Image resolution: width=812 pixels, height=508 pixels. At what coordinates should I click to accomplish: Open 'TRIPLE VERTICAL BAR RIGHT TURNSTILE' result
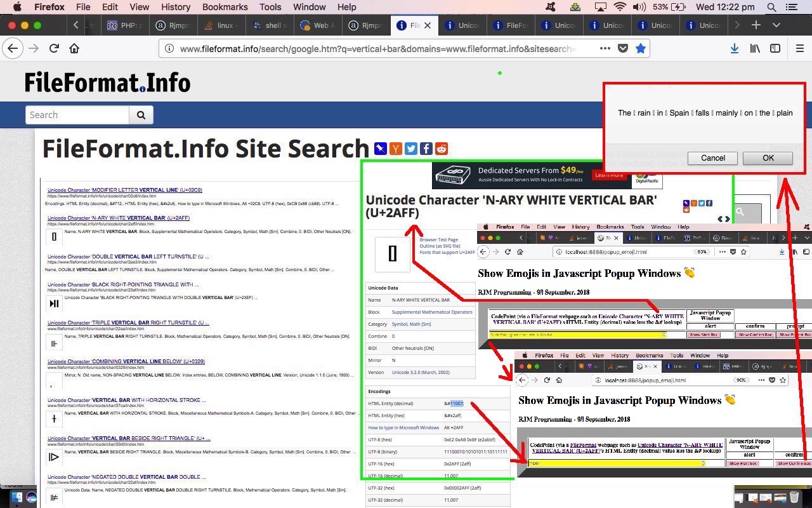coord(128,323)
